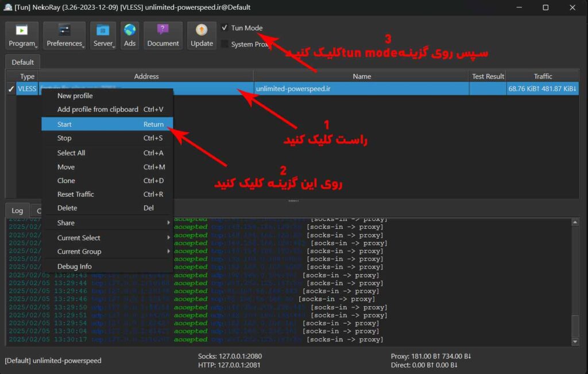The width and height of the screenshot is (588, 374).
Task: Click the Server icon
Action: [103, 35]
